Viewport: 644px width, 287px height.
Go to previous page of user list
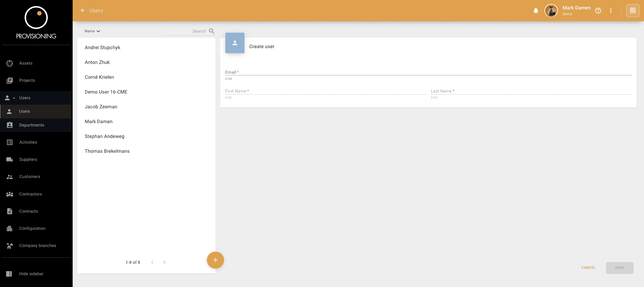pos(152,262)
